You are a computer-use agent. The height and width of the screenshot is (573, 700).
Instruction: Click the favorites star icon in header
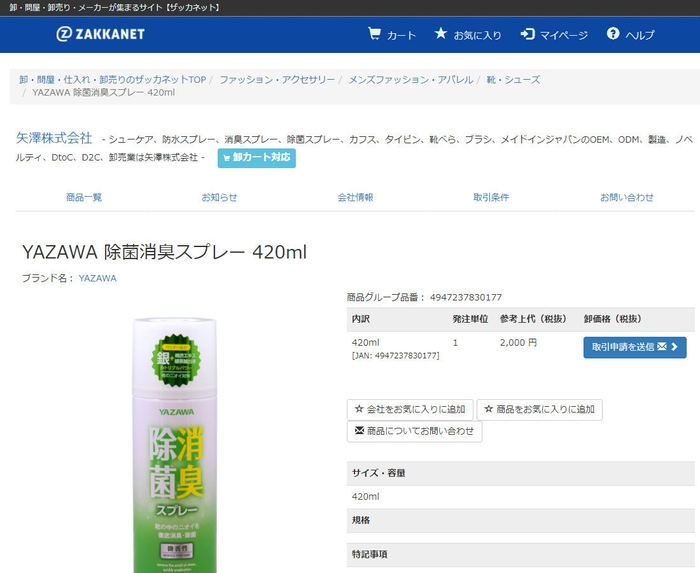(x=441, y=34)
